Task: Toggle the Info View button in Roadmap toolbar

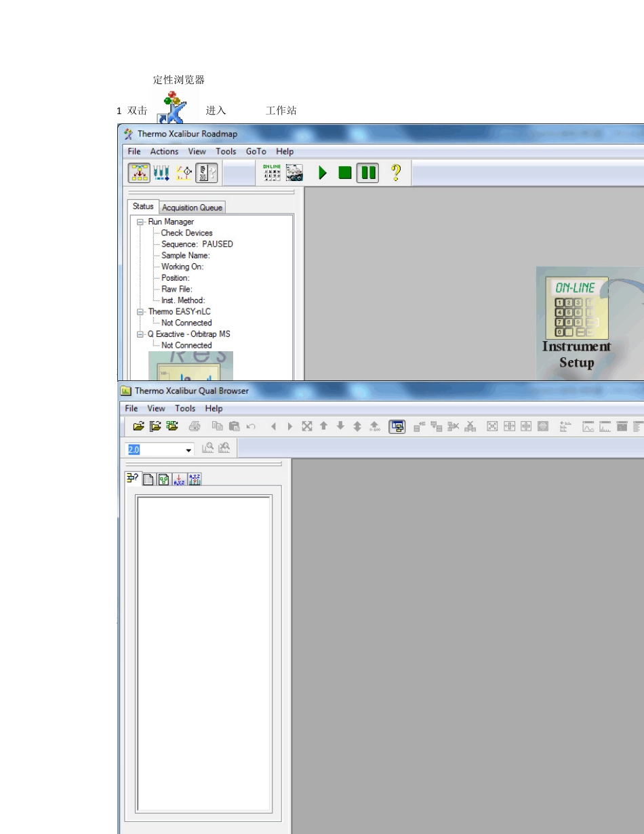Action: (206, 173)
